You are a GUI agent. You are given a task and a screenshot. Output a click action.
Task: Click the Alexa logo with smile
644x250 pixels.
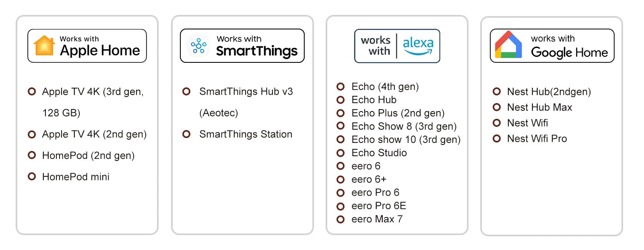pyautogui.click(x=418, y=46)
